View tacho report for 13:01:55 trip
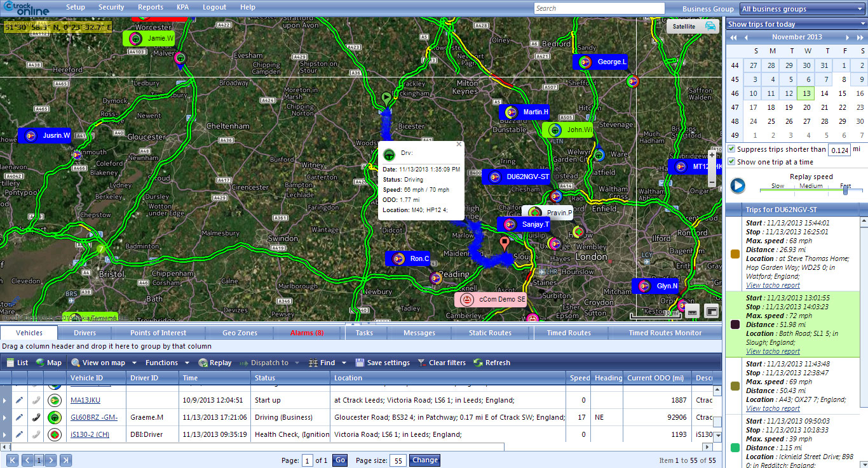 [x=773, y=351]
